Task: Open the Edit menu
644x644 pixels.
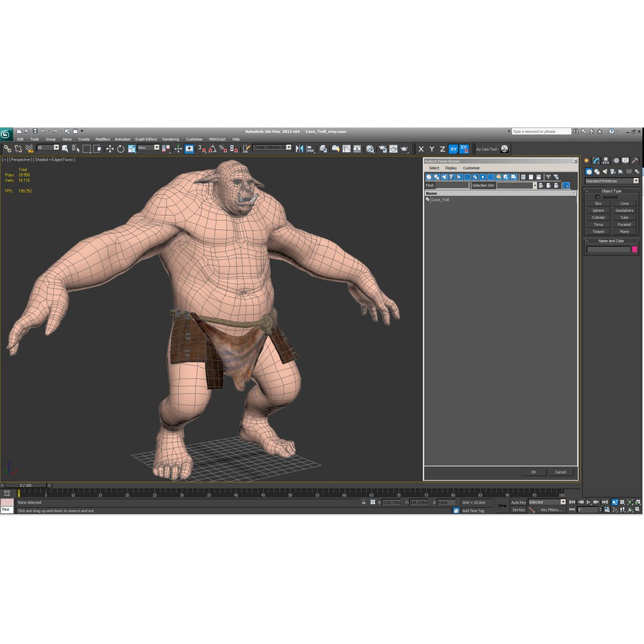Action: [20, 139]
